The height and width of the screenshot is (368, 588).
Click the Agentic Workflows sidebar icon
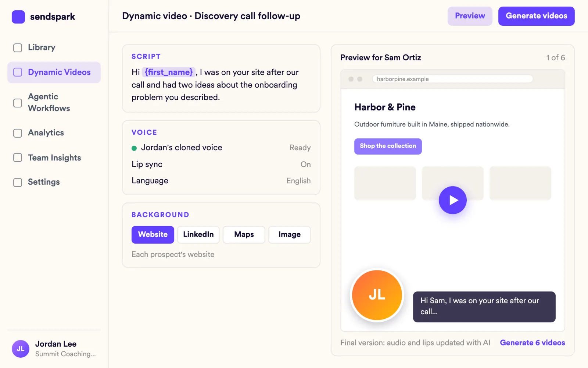click(18, 103)
